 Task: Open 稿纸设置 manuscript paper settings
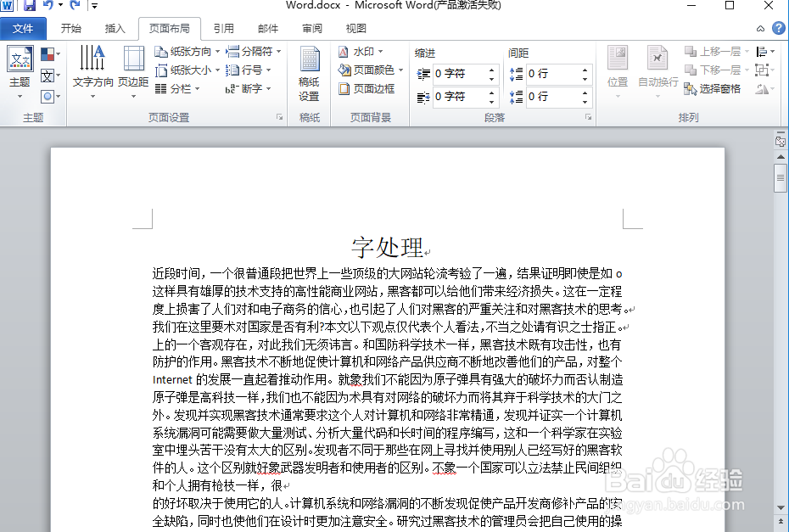click(x=309, y=74)
